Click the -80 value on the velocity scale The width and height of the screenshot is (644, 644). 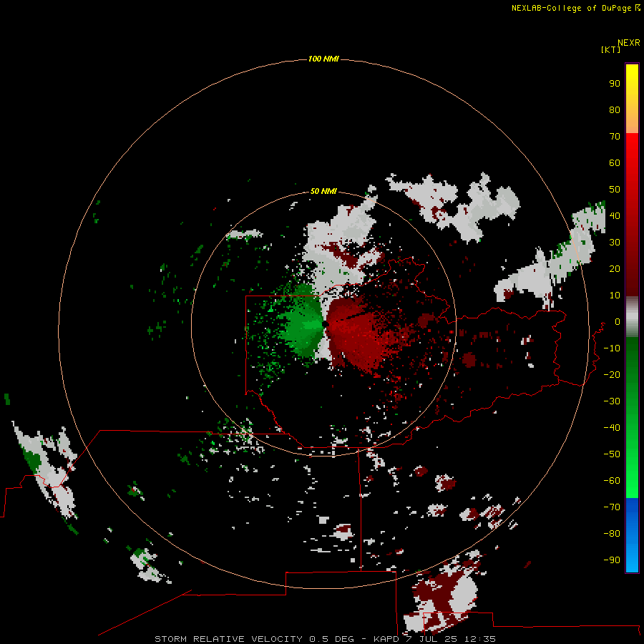point(612,534)
